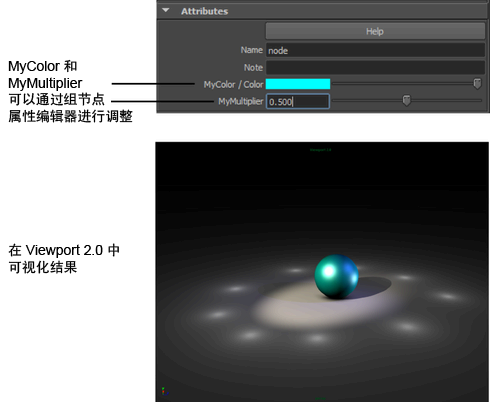The width and height of the screenshot is (490, 402).
Task: Click the Name field containing node
Action: (x=375, y=50)
